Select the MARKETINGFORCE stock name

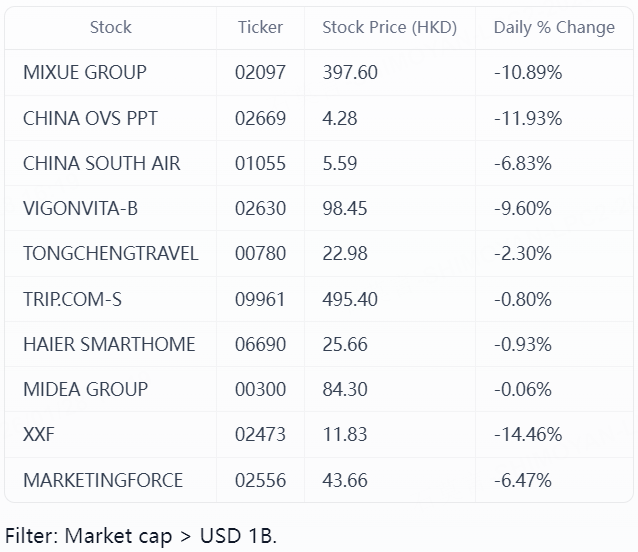point(103,480)
